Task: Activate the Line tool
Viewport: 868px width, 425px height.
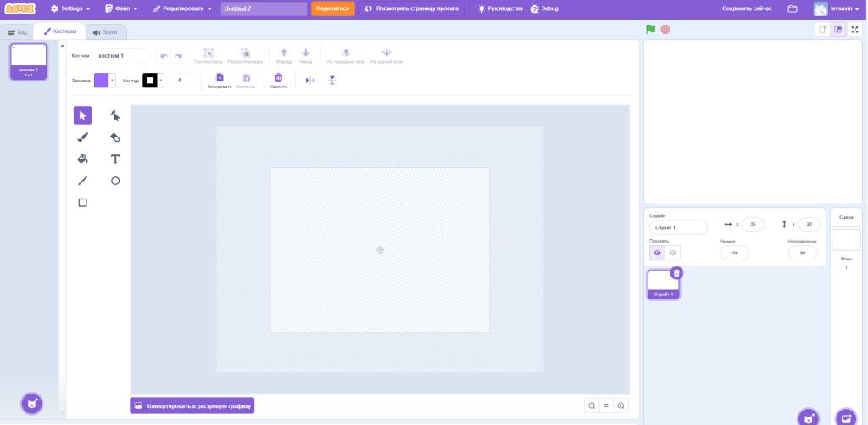Action: point(82,181)
